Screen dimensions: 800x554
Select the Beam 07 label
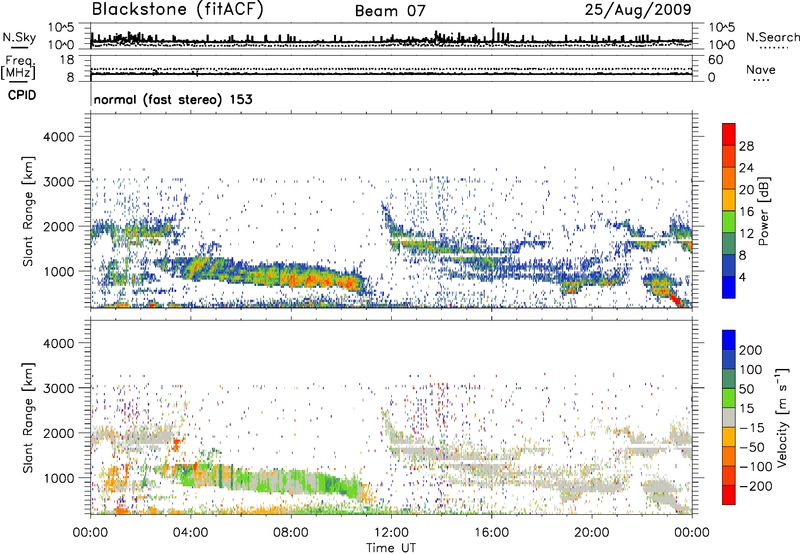pos(390,11)
